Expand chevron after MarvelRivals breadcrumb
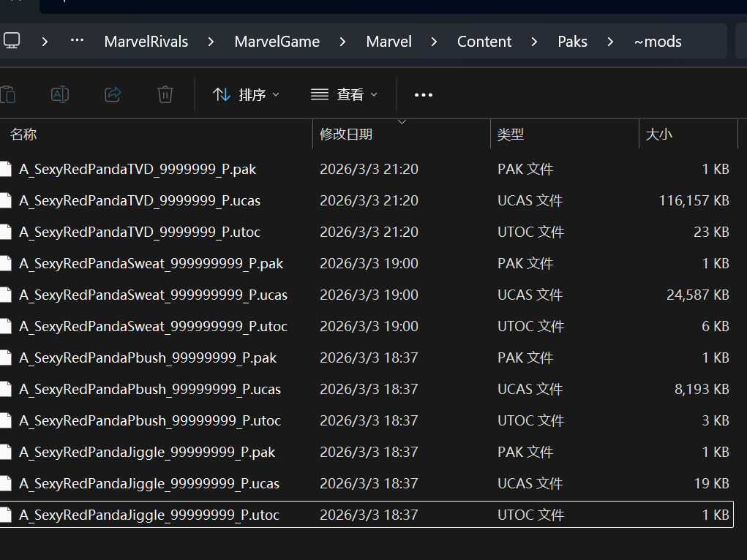 coord(211,42)
